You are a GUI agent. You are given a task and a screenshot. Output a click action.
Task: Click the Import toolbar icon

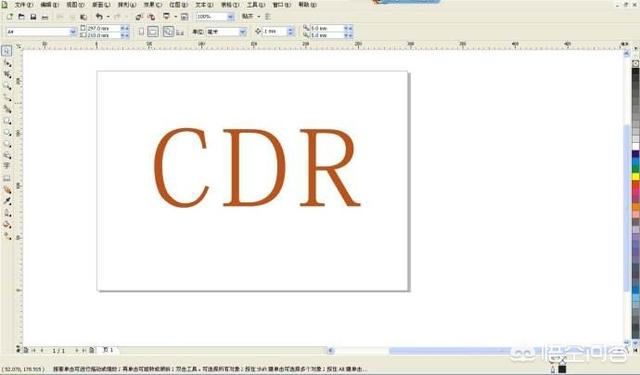pyautogui.click(x=139, y=17)
